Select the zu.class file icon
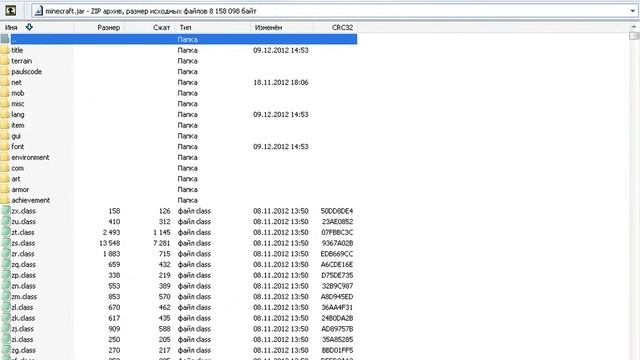The image size is (640, 360). coord(6,222)
